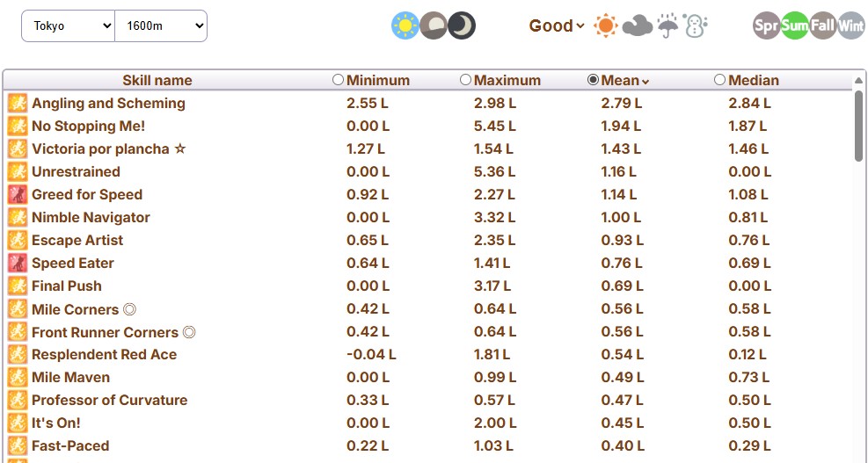Choose cloudy weather icon
Viewport: 868px width, 463px height.
tap(638, 26)
